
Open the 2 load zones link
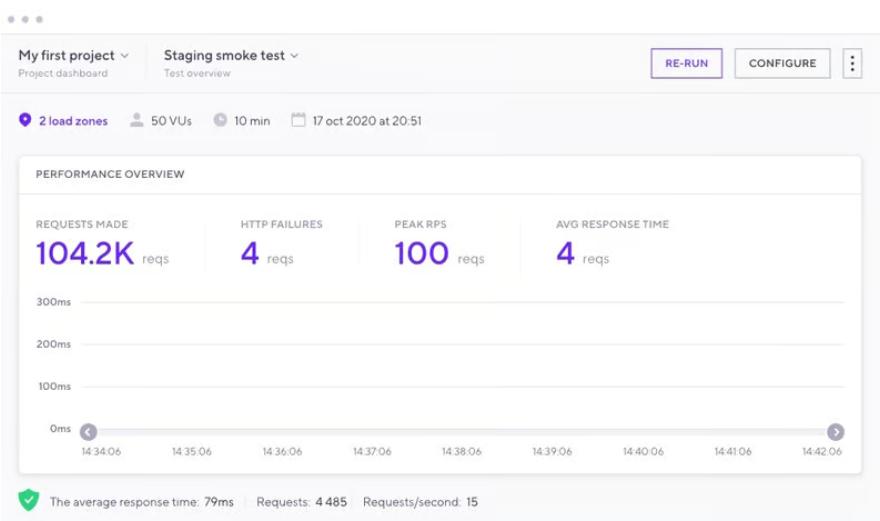tap(73, 121)
